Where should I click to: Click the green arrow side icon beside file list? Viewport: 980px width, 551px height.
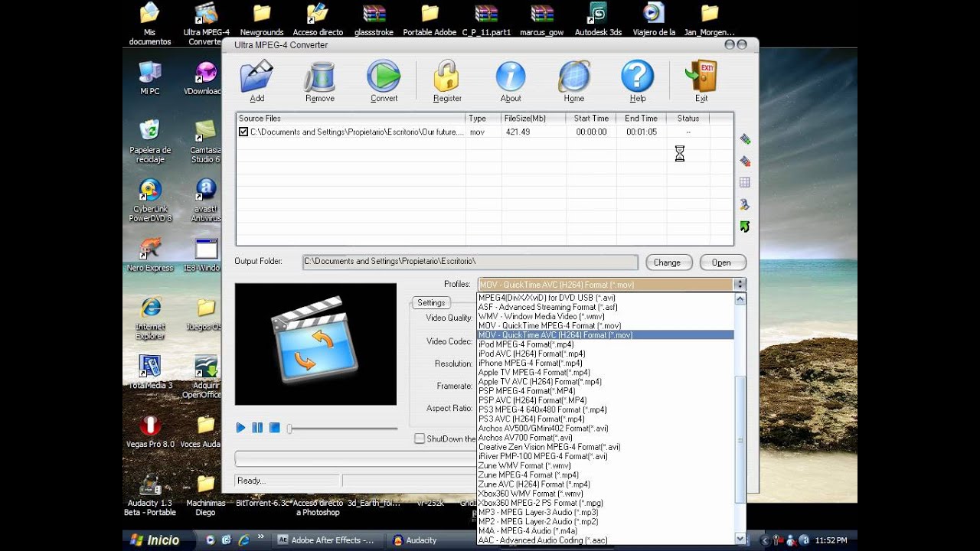744,227
